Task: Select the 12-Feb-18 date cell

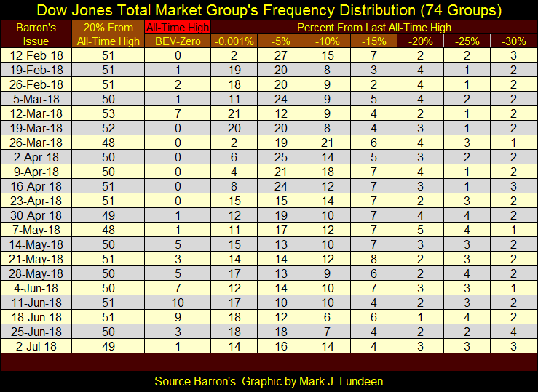Action: pos(36,55)
